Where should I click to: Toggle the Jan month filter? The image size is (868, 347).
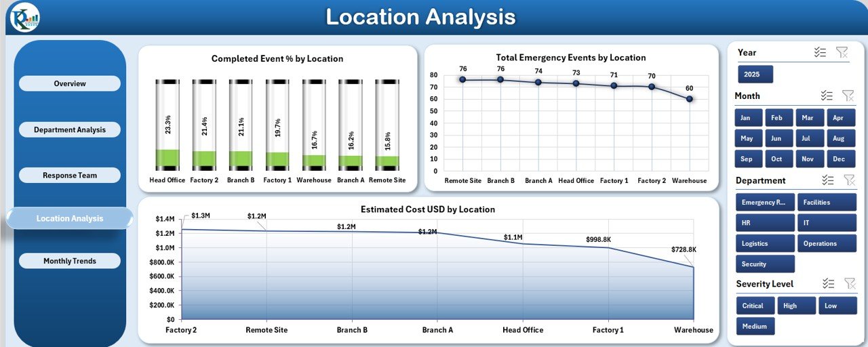(x=748, y=118)
